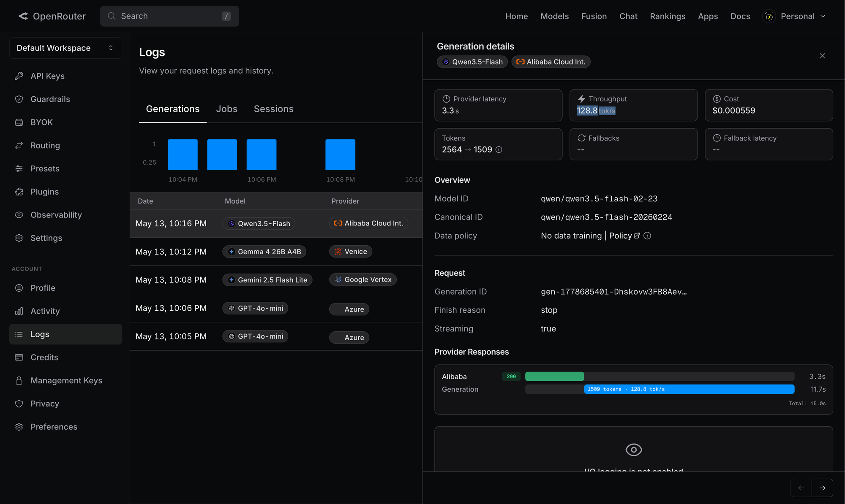This screenshot has height=504, width=845.
Task: Click Alibaba Cloud Int. chip in details header
Action: coord(551,62)
